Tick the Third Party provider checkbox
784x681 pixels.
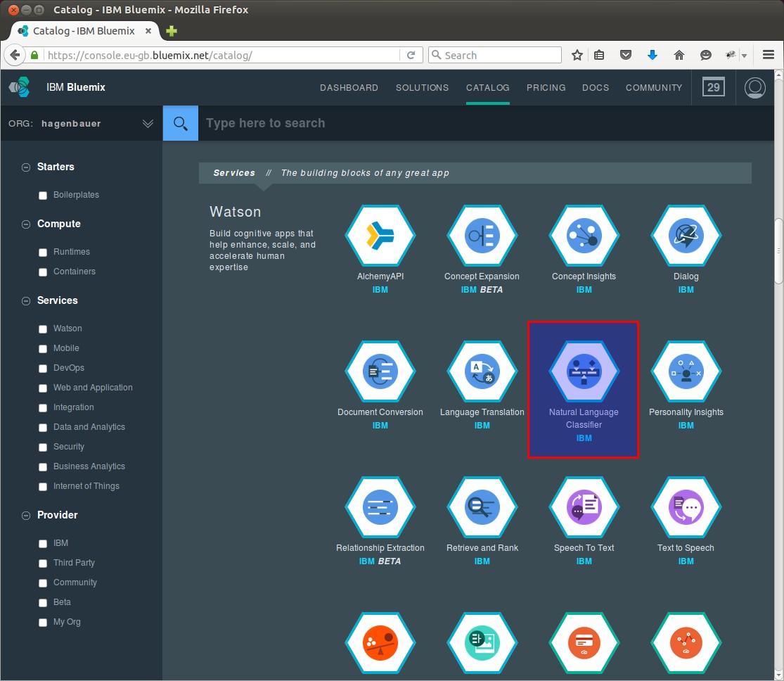coord(43,564)
